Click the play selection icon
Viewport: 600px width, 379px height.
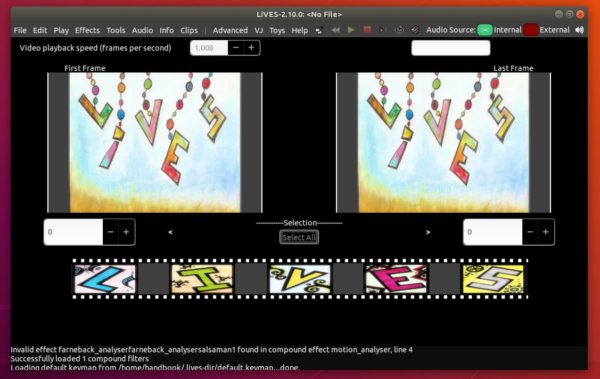383,30
